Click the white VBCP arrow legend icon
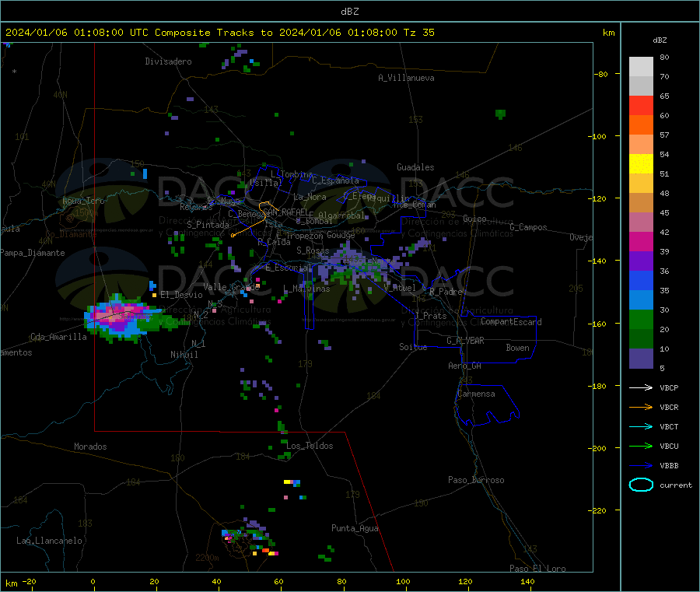700x592 pixels. (641, 387)
